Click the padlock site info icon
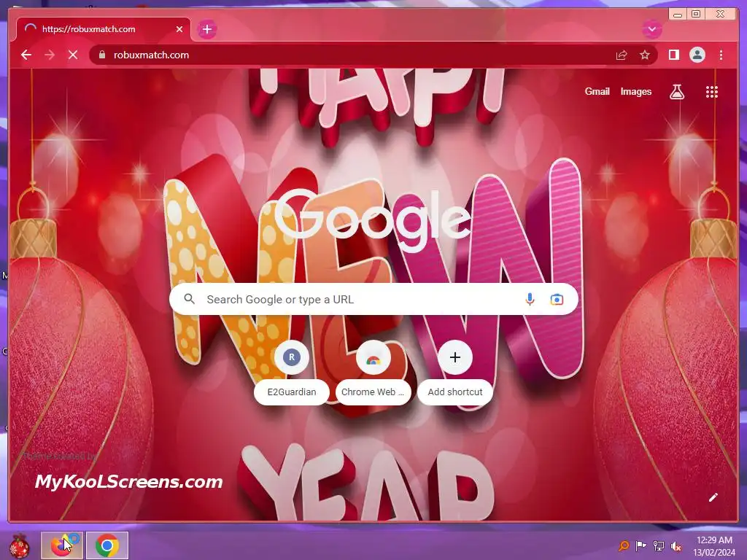 click(101, 55)
